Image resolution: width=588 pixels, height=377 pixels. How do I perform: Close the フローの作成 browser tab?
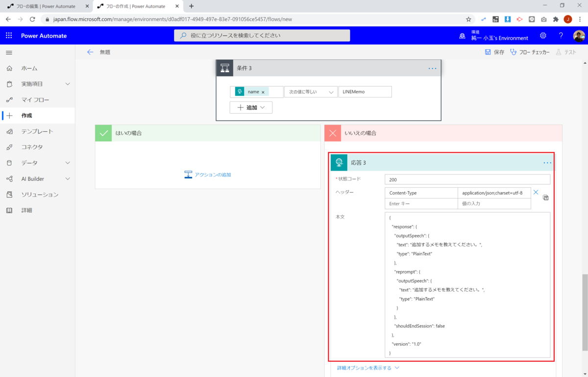[178, 6]
